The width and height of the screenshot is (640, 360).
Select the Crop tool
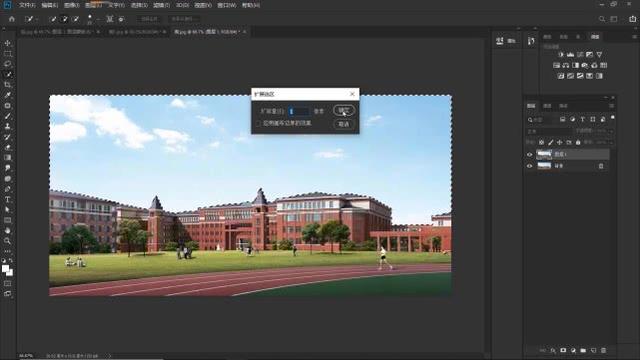point(7,84)
